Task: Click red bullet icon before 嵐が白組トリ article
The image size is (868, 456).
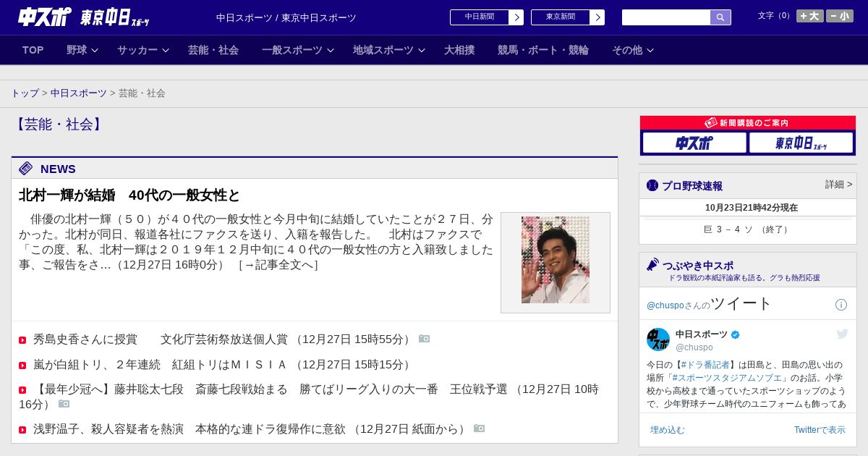Action: point(22,366)
